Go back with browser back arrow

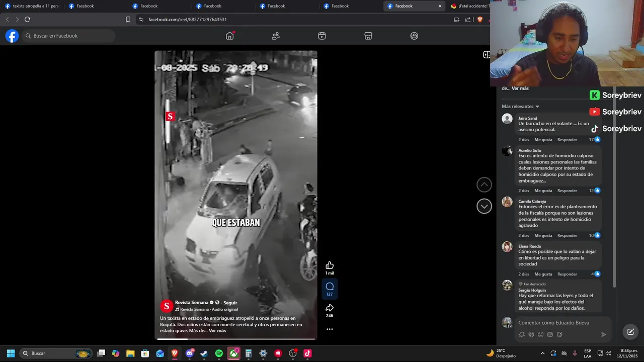pyautogui.click(x=7, y=20)
